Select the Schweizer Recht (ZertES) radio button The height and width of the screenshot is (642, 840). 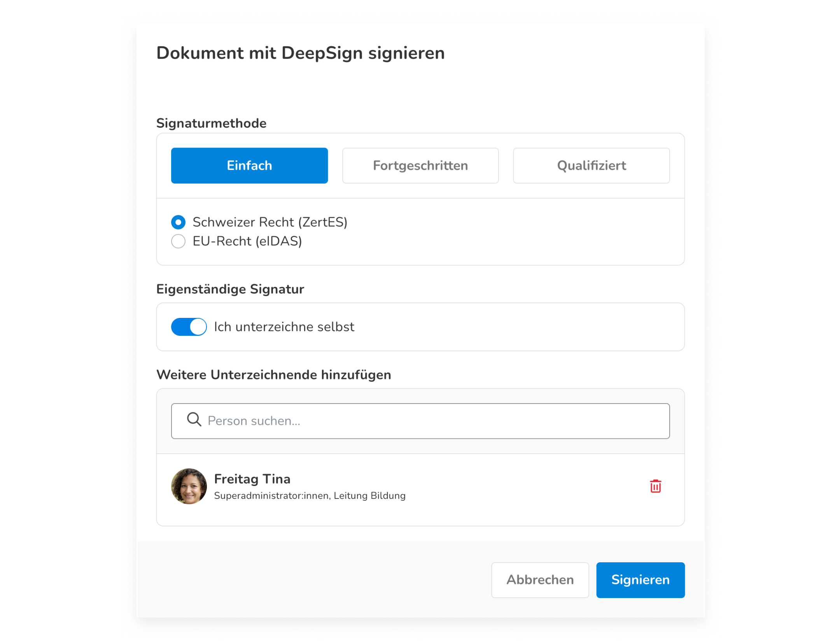tap(178, 222)
